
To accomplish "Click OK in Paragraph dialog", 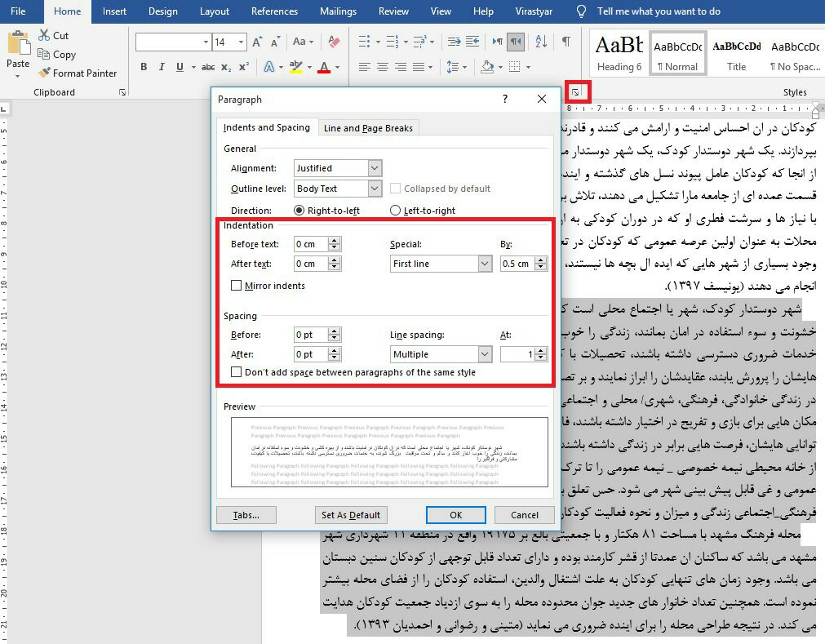I will pyautogui.click(x=455, y=515).
